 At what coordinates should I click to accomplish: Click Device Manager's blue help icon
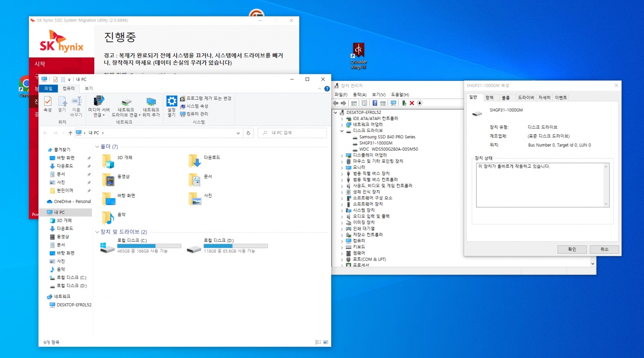tap(375, 103)
